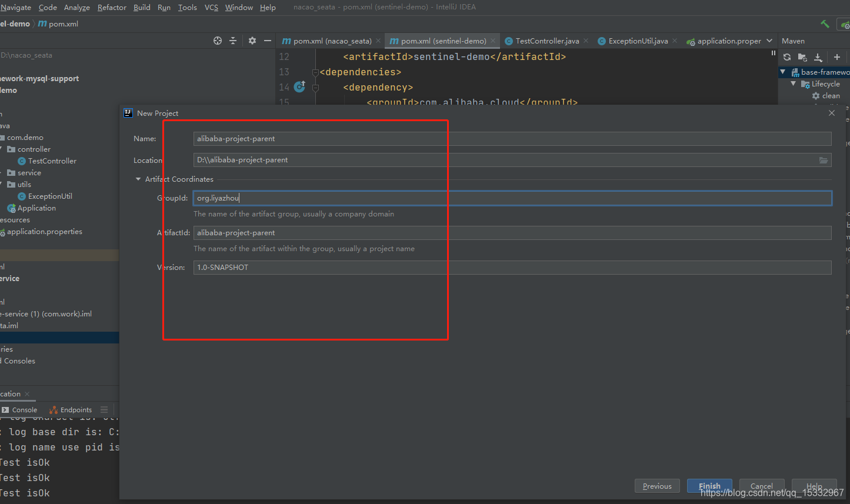This screenshot has width=850, height=504.
Task: Fold dependencies block on line 13
Action: [315, 72]
